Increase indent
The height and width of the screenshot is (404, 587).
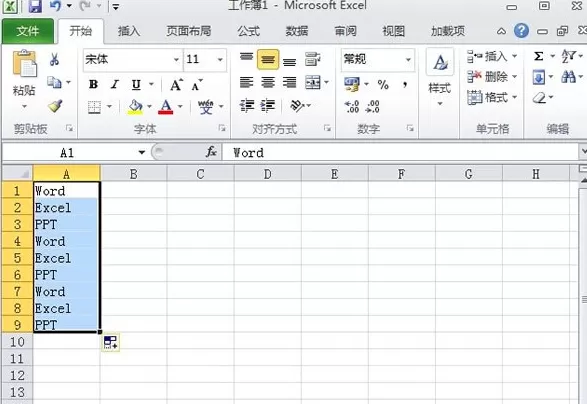pos(268,106)
